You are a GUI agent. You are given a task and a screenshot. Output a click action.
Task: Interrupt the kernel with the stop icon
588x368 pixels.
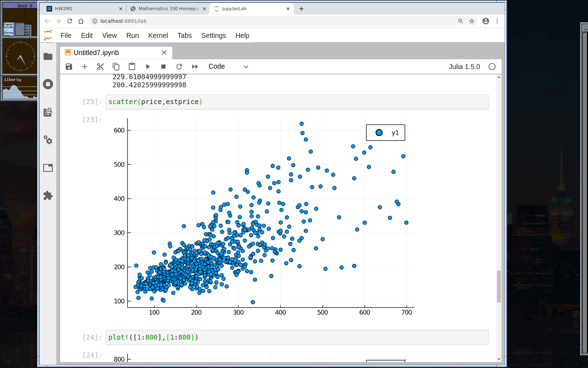tap(163, 67)
